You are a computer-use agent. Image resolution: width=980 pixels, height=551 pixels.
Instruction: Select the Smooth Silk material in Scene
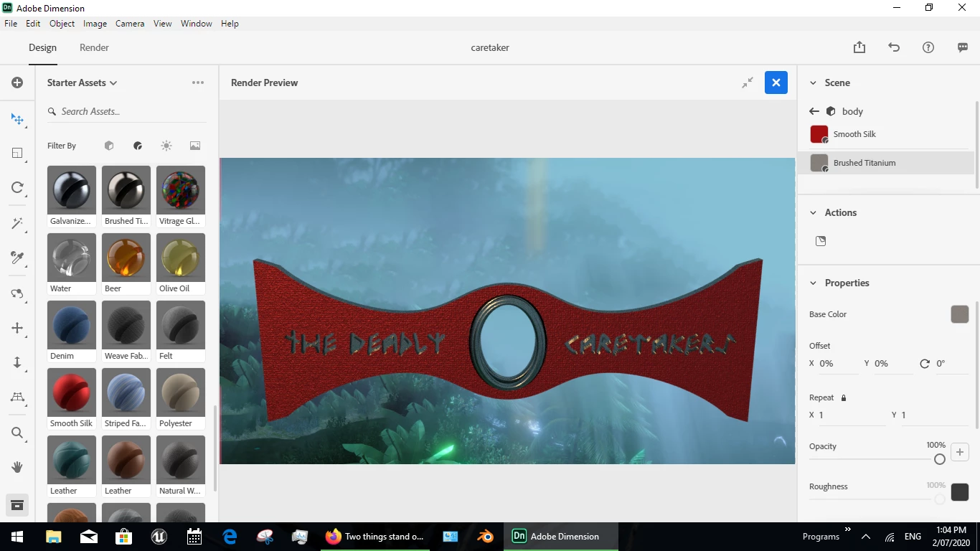tap(886, 134)
